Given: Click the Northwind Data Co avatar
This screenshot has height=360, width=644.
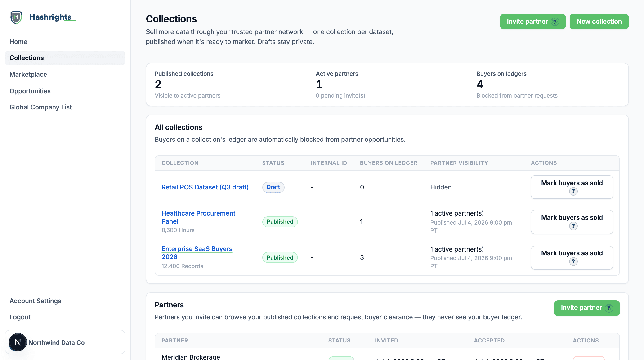Looking at the screenshot, I should pyautogui.click(x=18, y=342).
